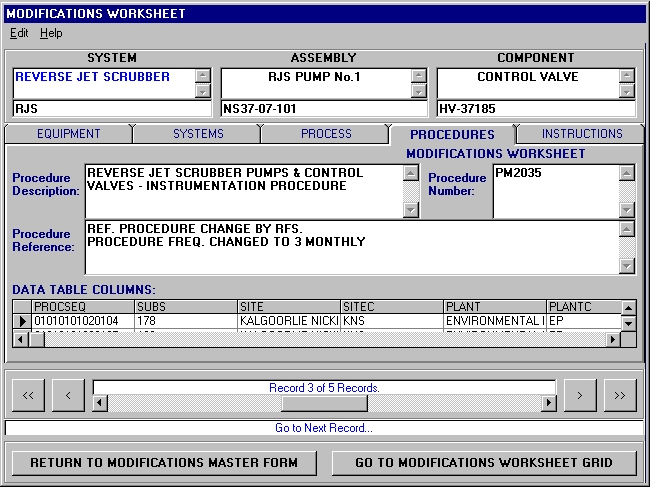Click the ENVIRONMENTAL plant cell

495,321
